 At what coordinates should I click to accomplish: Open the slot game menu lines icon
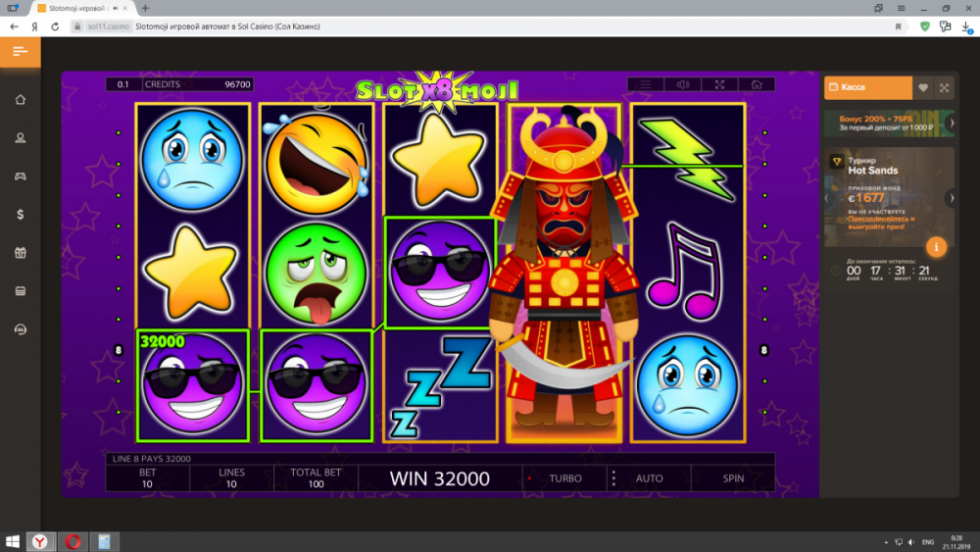(x=646, y=84)
